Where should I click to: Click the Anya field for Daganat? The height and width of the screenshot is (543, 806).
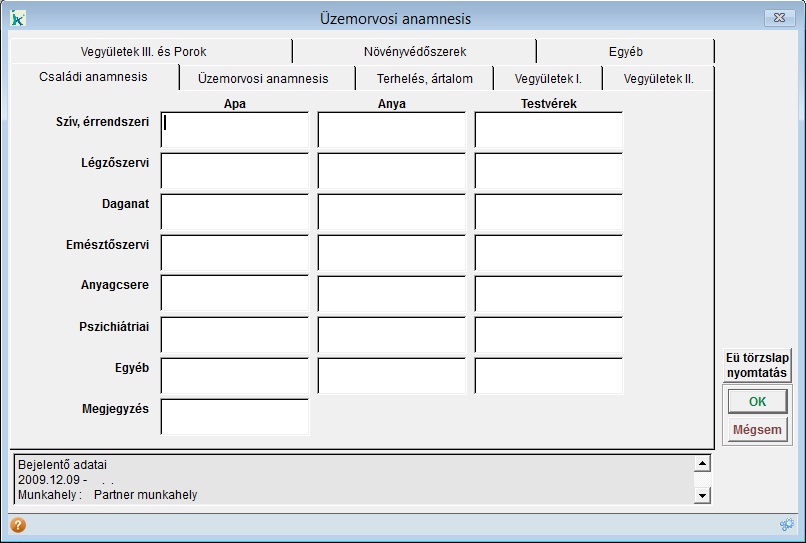point(392,212)
